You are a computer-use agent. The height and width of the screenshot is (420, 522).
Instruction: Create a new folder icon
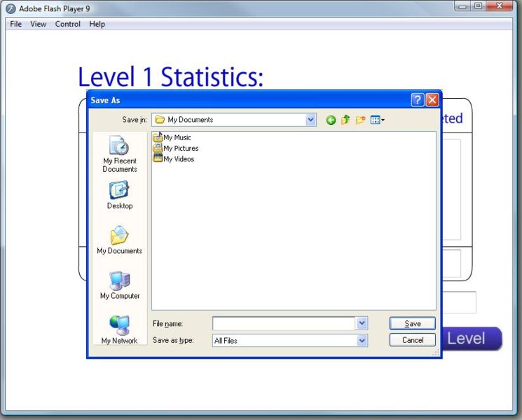coord(360,120)
